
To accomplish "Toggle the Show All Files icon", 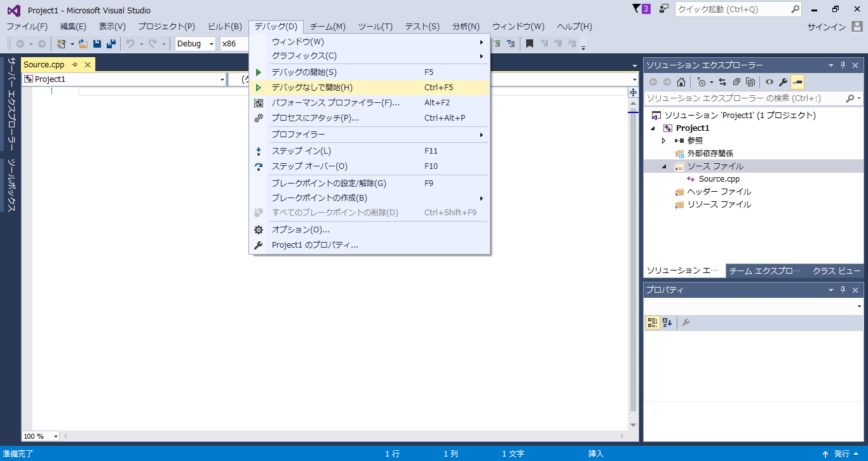I will [x=750, y=81].
